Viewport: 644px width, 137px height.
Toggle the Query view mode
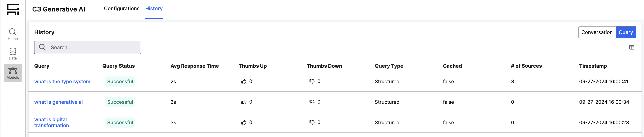[626, 32]
